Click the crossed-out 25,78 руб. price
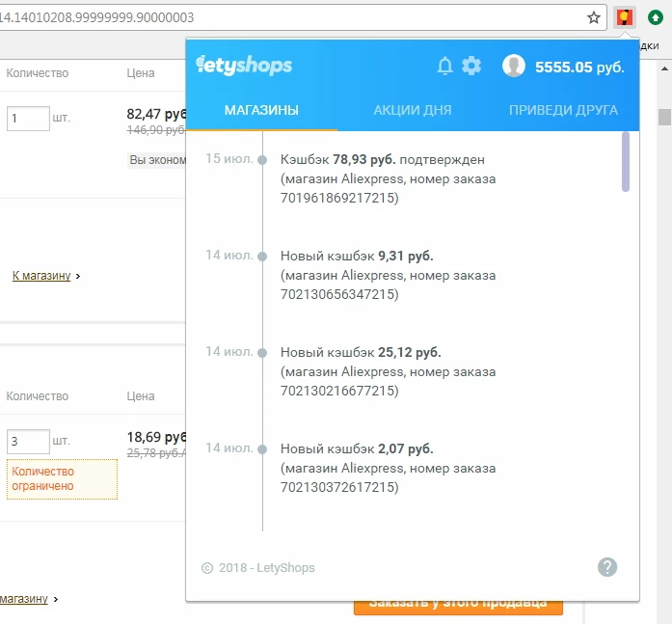Image resolution: width=672 pixels, height=624 pixels. (156, 453)
